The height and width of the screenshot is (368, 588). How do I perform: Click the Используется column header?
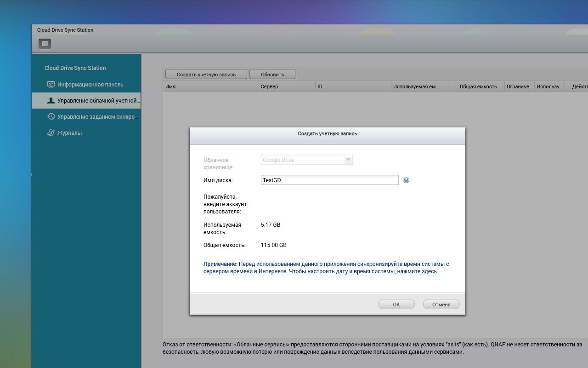(x=550, y=86)
